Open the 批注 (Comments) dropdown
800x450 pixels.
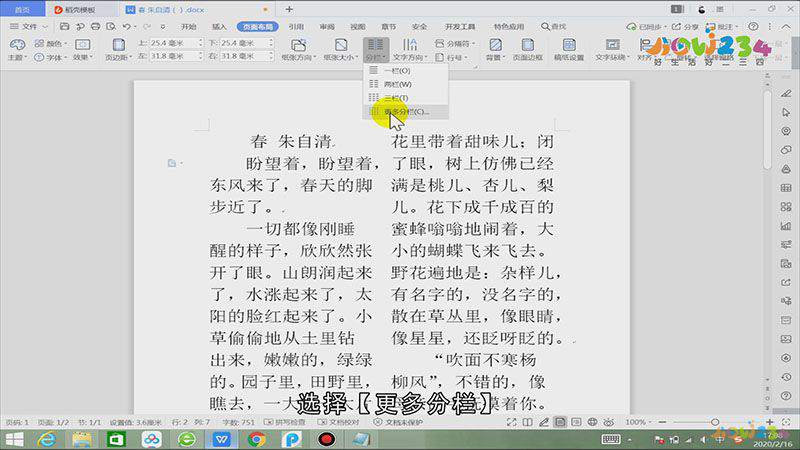click(722, 26)
